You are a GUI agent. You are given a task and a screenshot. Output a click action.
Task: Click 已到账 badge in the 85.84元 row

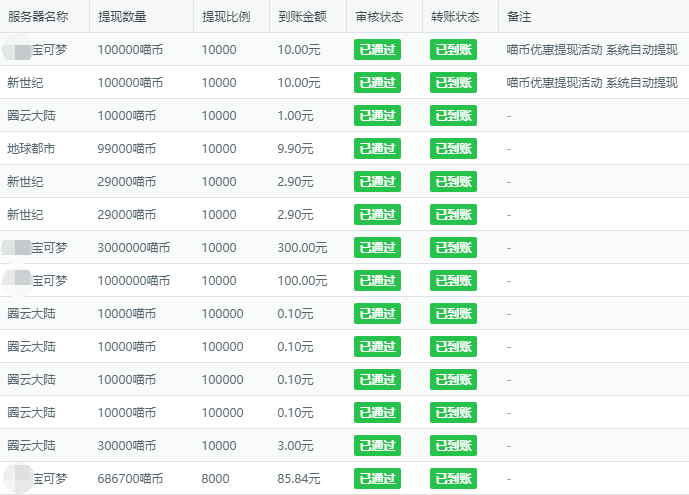(x=453, y=478)
